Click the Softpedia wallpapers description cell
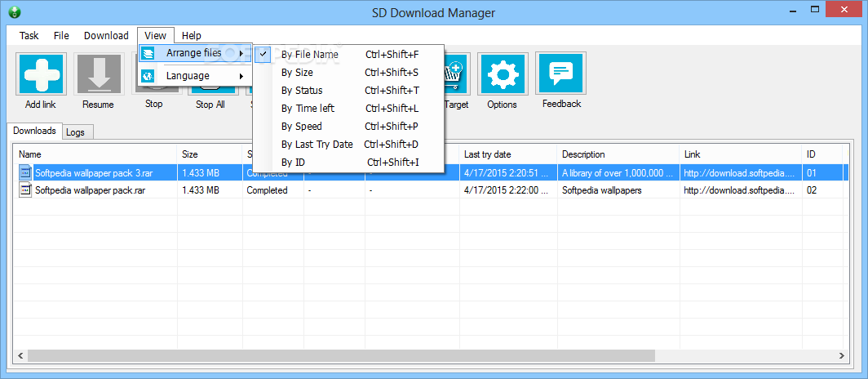Screen dimensions: 868x379 [601, 190]
